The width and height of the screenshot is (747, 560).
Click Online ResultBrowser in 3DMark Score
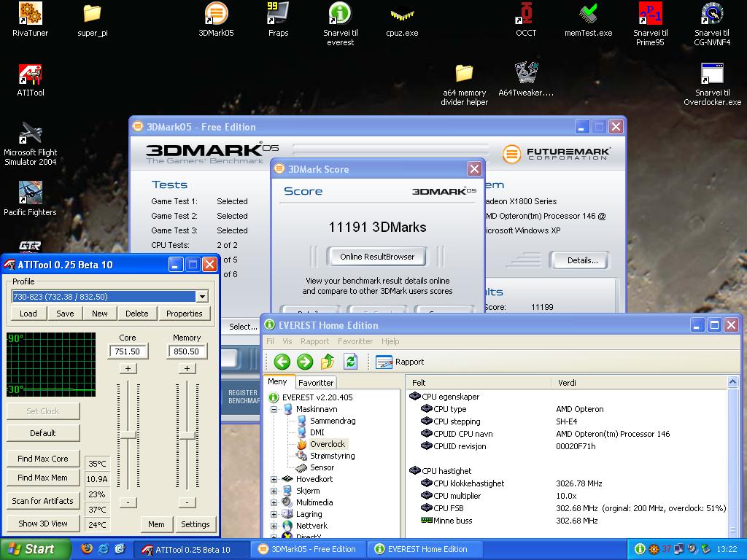pos(377,257)
